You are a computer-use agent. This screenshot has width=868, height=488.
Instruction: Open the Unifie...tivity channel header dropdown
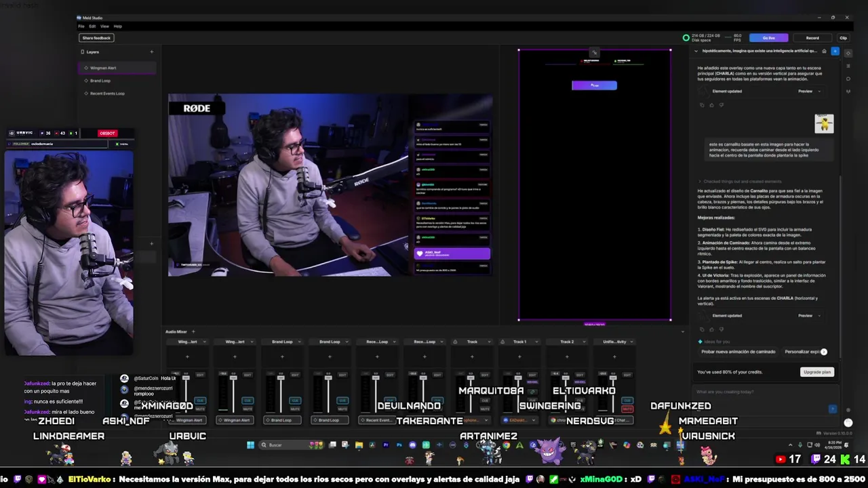pyautogui.click(x=631, y=342)
